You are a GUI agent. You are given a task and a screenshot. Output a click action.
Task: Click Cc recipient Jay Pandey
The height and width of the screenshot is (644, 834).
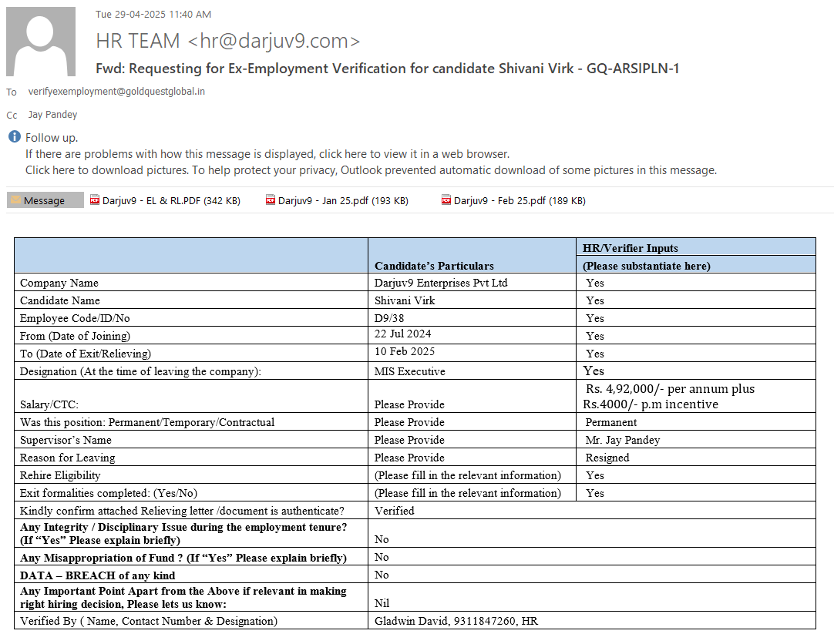[x=52, y=114]
